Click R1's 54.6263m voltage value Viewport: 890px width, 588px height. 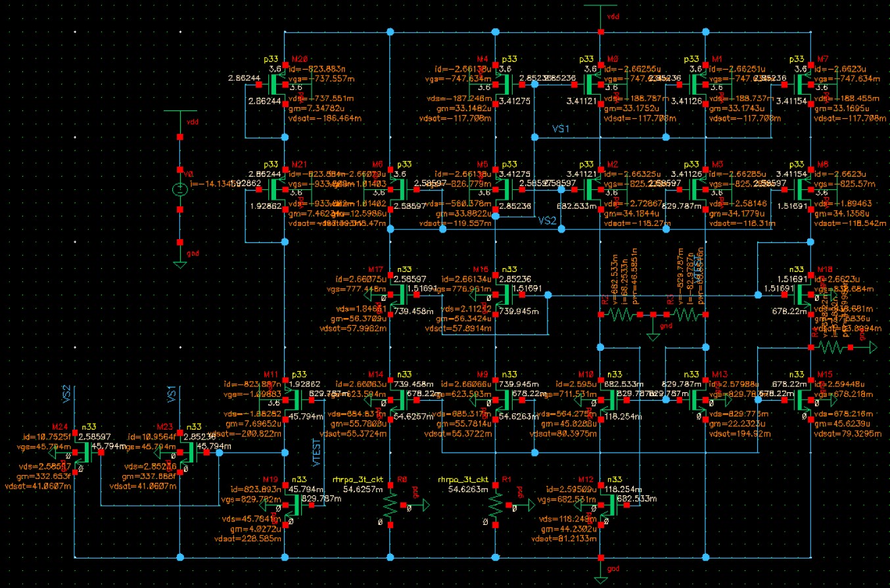click(468, 489)
